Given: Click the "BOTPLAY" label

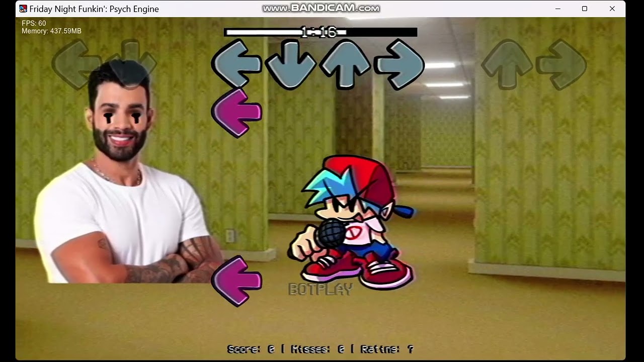Looking at the screenshot, I should [320, 289].
